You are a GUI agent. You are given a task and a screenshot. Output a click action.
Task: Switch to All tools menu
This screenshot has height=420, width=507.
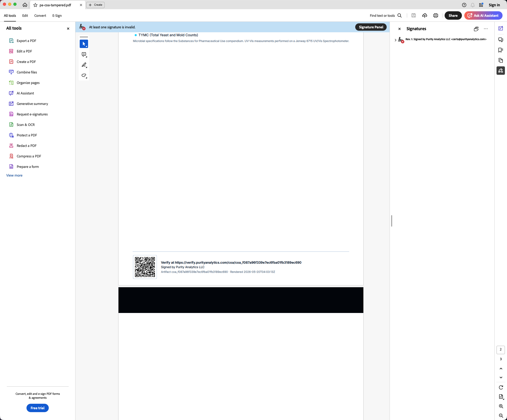[x=10, y=15]
